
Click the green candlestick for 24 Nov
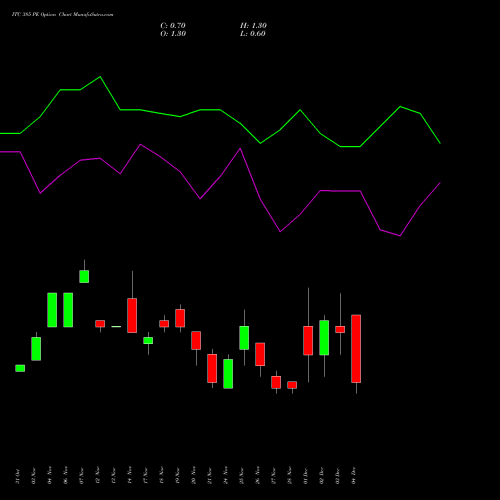tap(228, 374)
